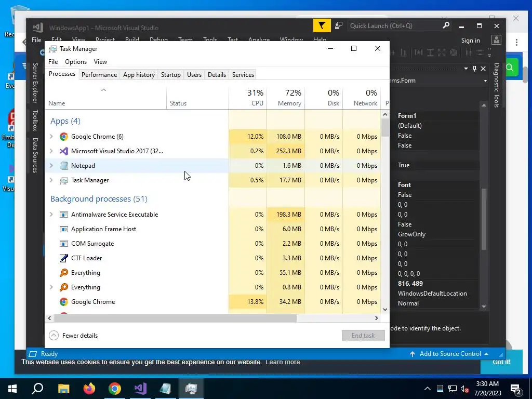Image resolution: width=532 pixels, height=399 pixels.
Task: Expand the second Everything process group
Action: [x=51, y=287]
